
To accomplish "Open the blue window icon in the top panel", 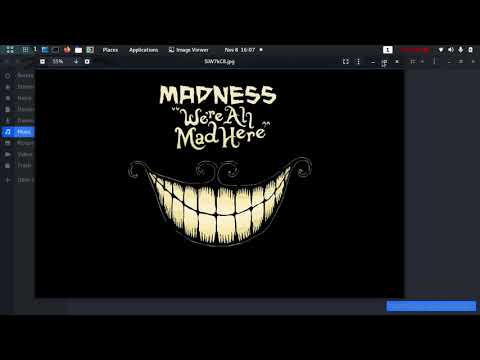I will pos(45,50).
